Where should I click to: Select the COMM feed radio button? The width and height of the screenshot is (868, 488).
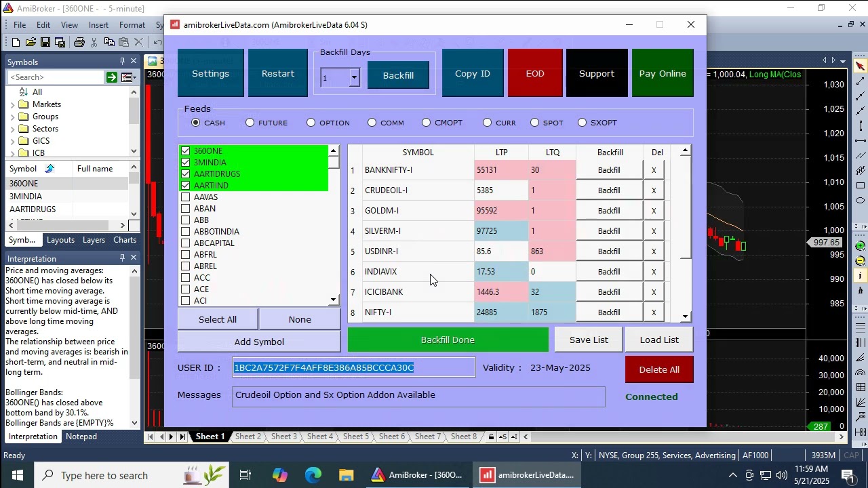(372, 123)
